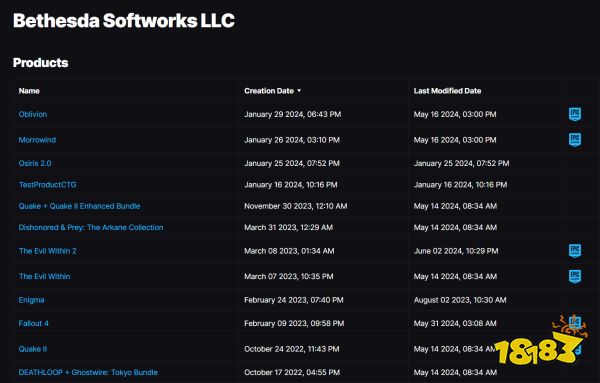Open DEATHLOOP + Ghostwire: Tokyo Bundle link
Viewport: 600px width, 383px height.
[88, 372]
